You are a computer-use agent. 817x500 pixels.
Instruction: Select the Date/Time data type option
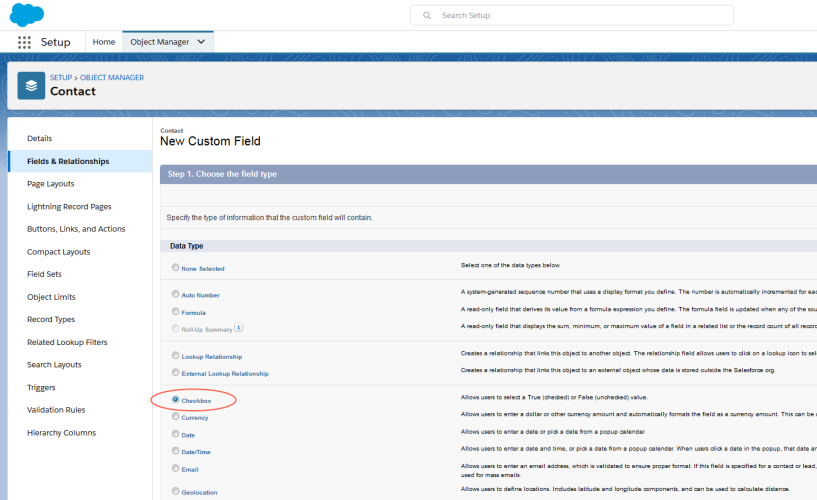[x=176, y=451]
